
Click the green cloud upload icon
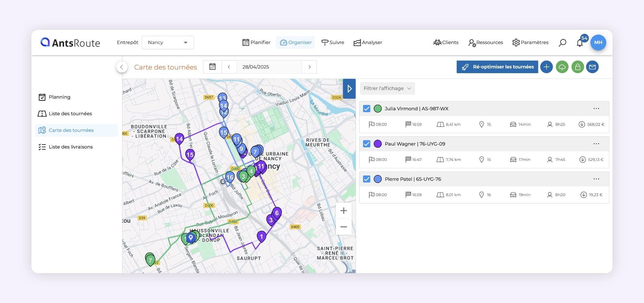(562, 67)
